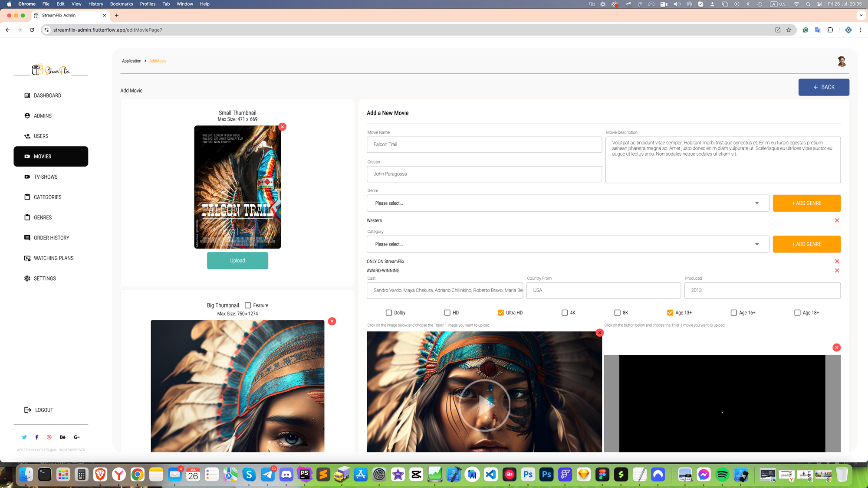The height and width of the screenshot is (488, 868).
Task: Remove the AWARD-WINNING category entry
Action: [837, 271]
